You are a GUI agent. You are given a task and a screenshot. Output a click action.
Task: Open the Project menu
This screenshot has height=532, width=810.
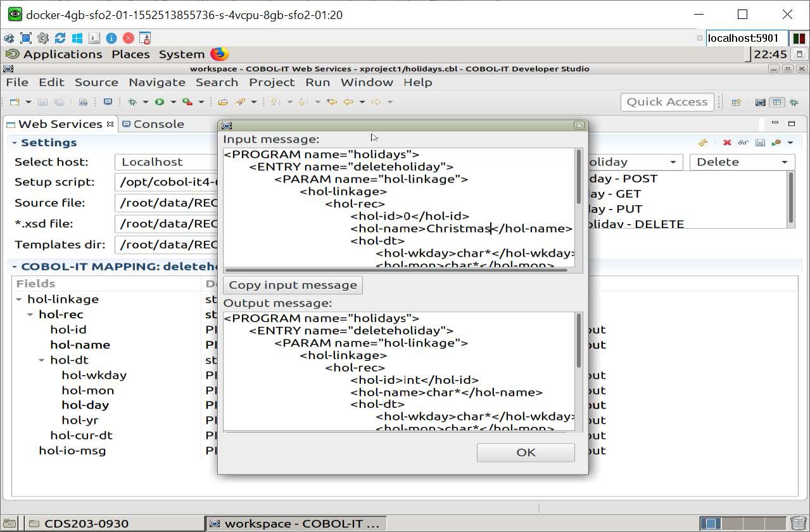271,82
